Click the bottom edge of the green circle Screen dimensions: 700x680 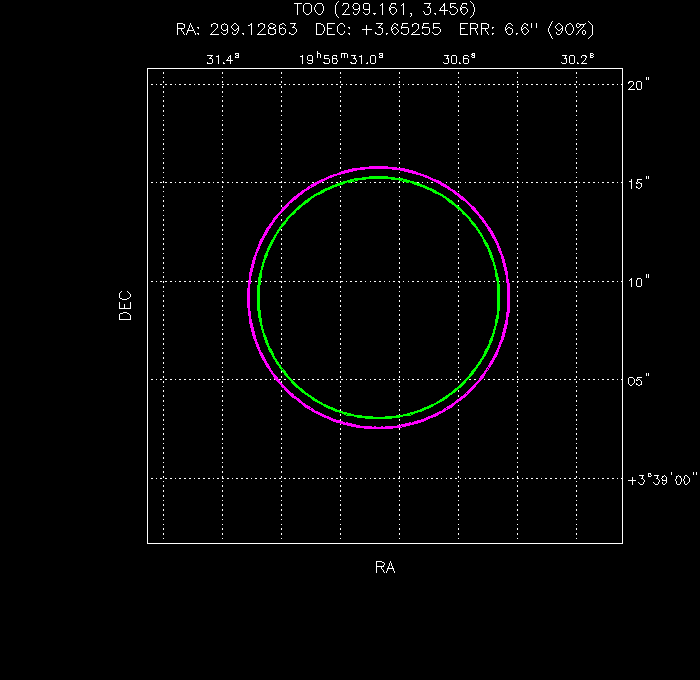coord(379,418)
